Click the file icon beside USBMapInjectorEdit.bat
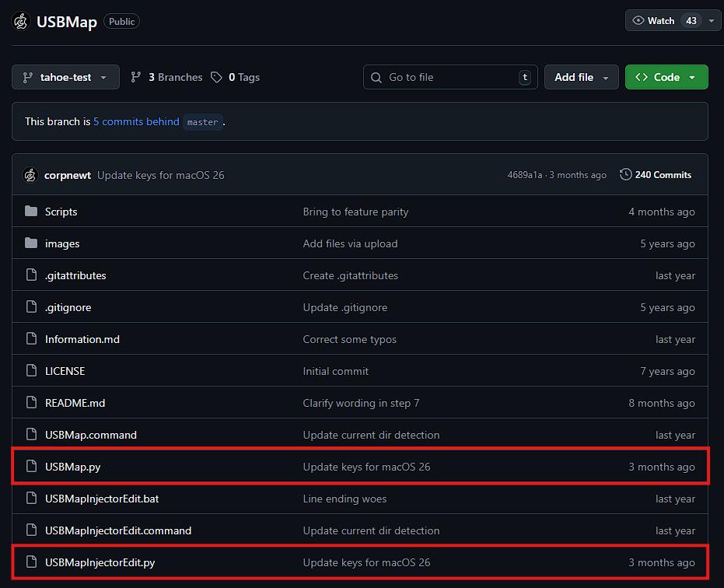 pos(31,498)
